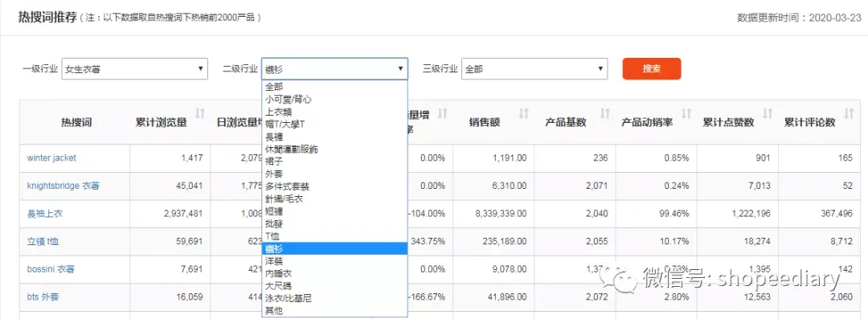
Task: Select 長褲 option
Action: pos(334,137)
